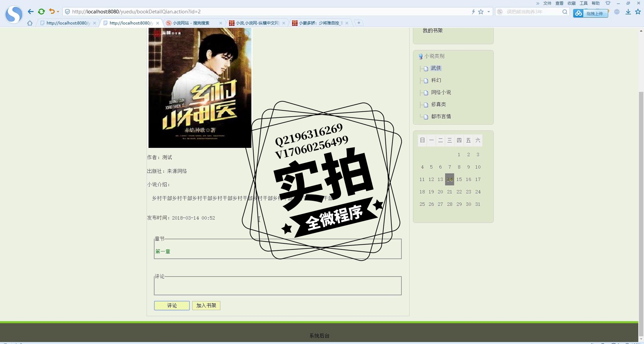Click the 都市言情 page icon
The width and height of the screenshot is (644, 344).
[426, 117]
